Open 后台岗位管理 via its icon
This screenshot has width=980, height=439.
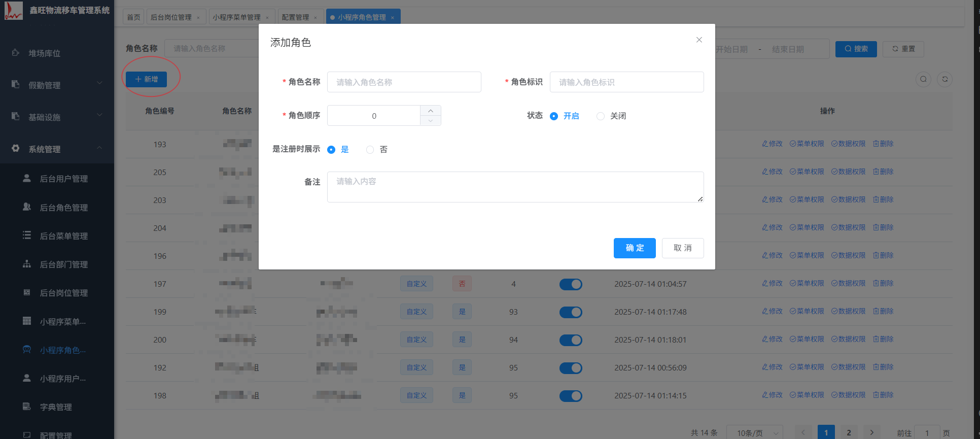point(27,292)
